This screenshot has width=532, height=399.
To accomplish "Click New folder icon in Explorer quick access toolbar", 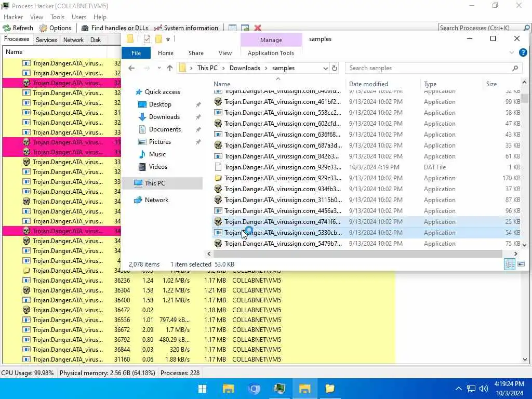I will [158, 39].
